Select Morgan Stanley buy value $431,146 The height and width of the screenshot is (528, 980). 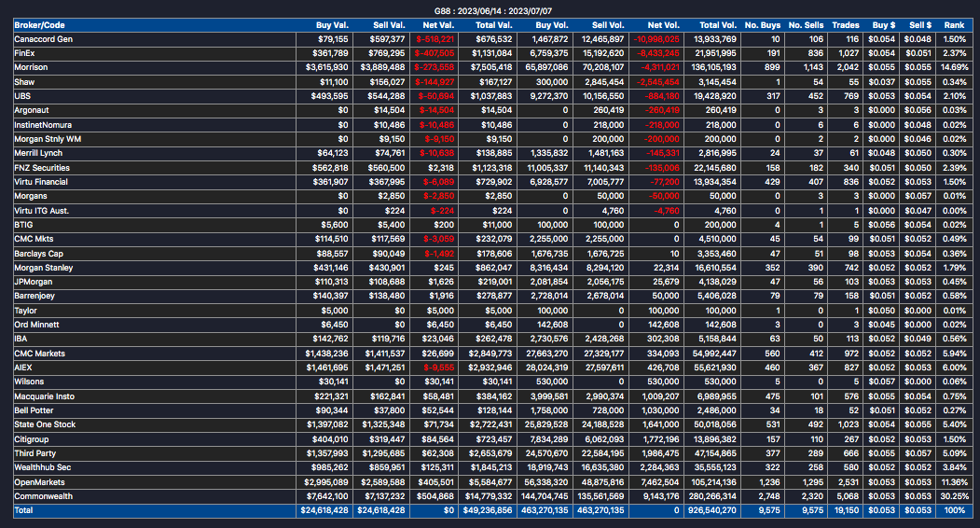(x=331, y=268)
